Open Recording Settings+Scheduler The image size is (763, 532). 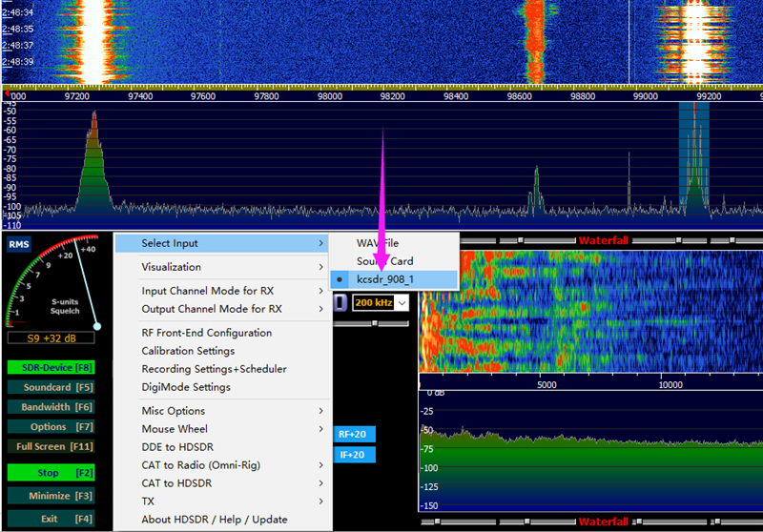tap(214, 369)
